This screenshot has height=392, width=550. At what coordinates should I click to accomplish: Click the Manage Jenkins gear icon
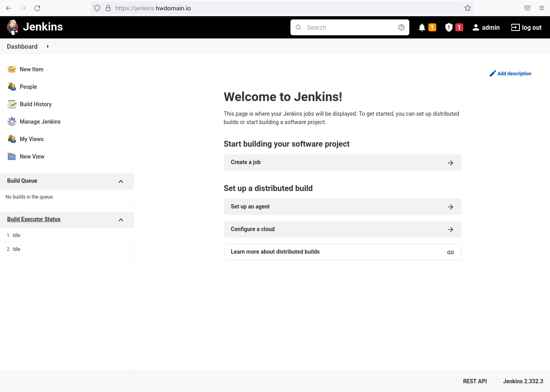point(12,122)
